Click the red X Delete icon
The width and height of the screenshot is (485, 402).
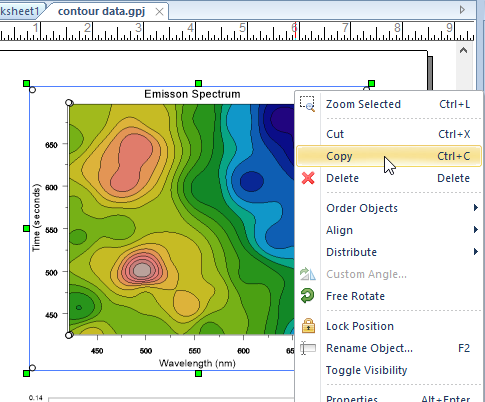point(308,178)
